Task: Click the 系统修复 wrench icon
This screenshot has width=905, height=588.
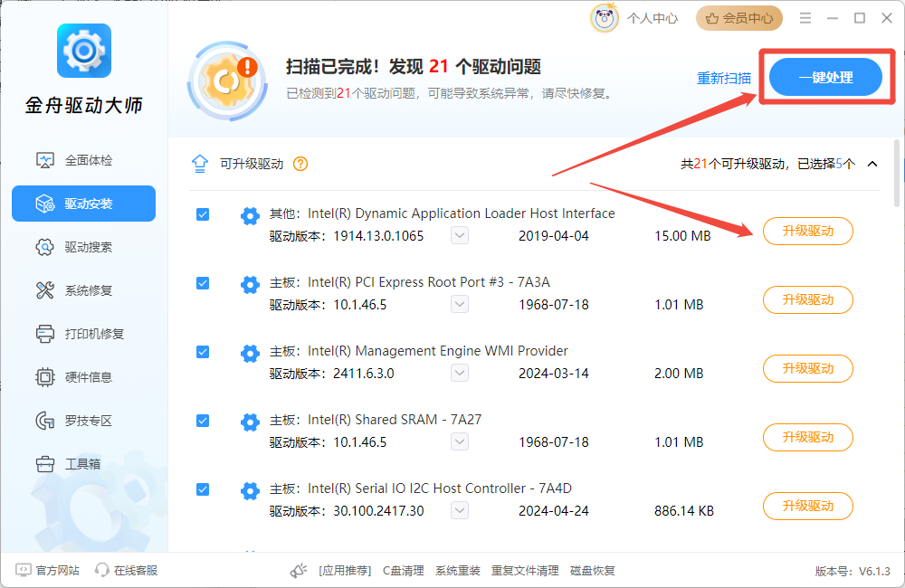Action: [45, 290]
